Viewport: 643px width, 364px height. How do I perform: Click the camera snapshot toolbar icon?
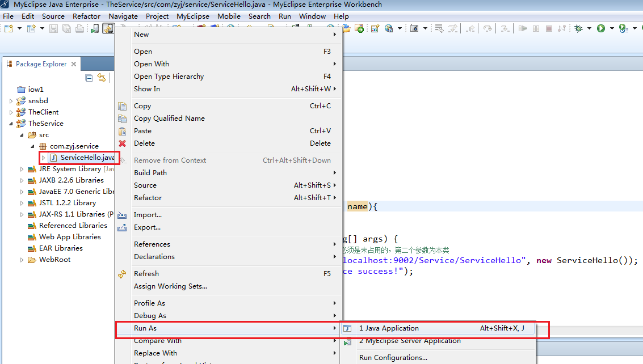414,28
